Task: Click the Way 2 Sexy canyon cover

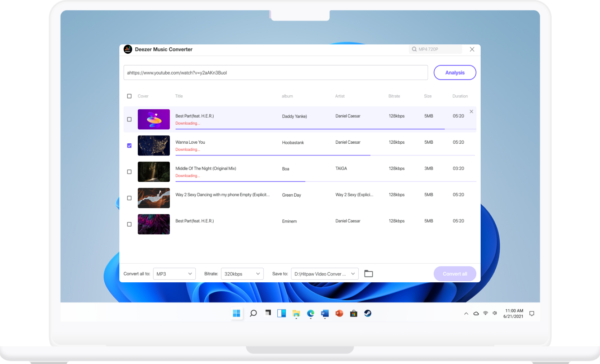Action: (x=154, y=198)
